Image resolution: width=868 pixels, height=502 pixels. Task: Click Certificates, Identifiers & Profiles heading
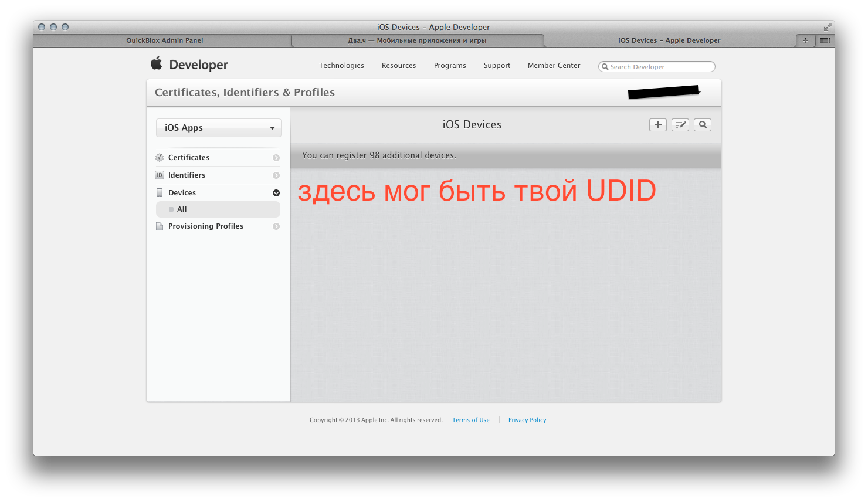pyautogui.click(x=245, y=93)
